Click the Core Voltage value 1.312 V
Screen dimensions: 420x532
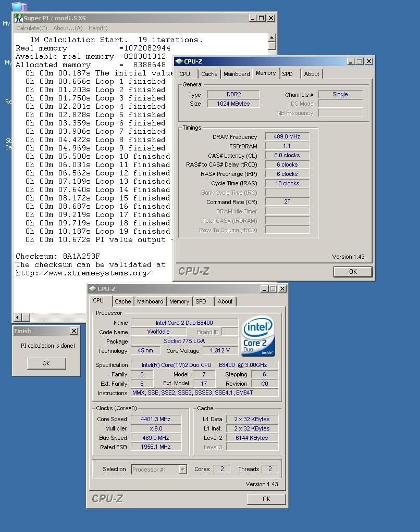(220, 350)
